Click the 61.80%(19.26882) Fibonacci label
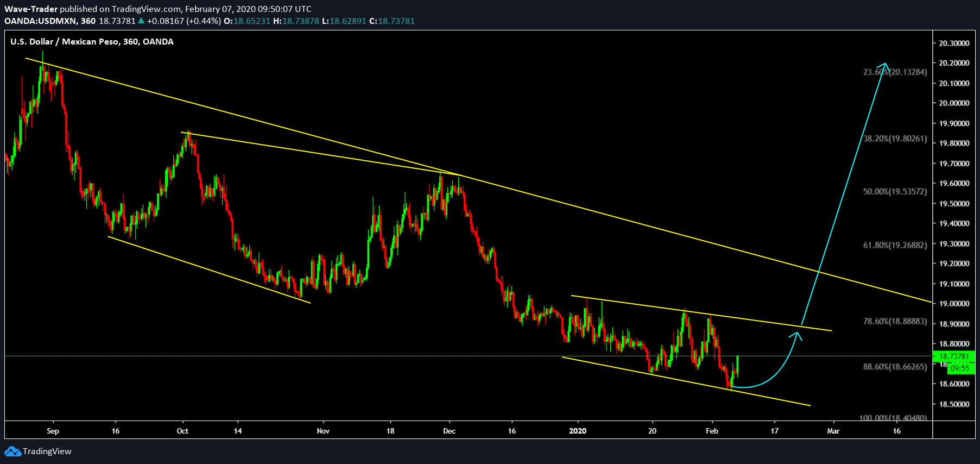Viewport: 980px width, 464px height. pyautogui.click(x=895, y=245)
